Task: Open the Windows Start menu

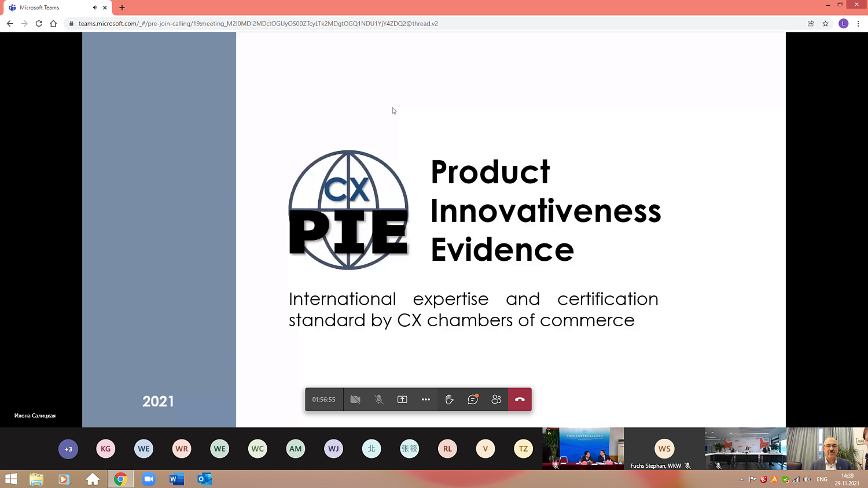Action: [x=11, y=479]
